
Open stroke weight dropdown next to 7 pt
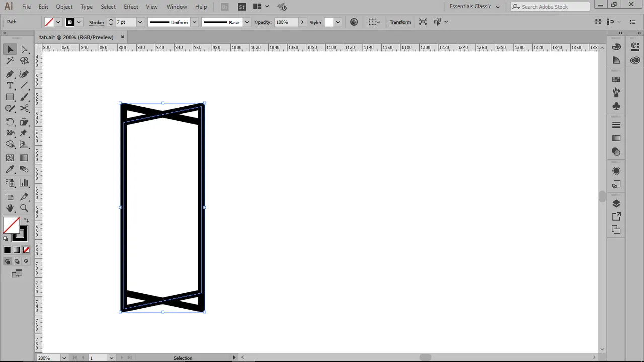tap(140, 22)
